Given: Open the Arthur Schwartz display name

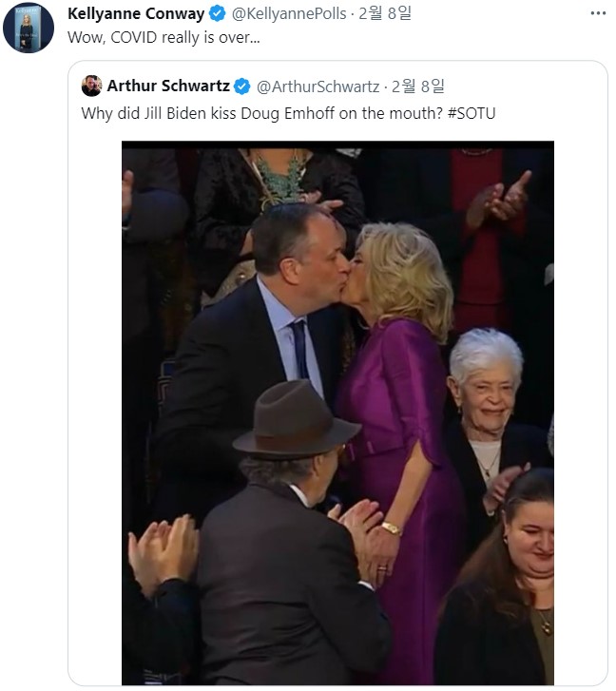Looking at the screenshot, I should 168,86.
